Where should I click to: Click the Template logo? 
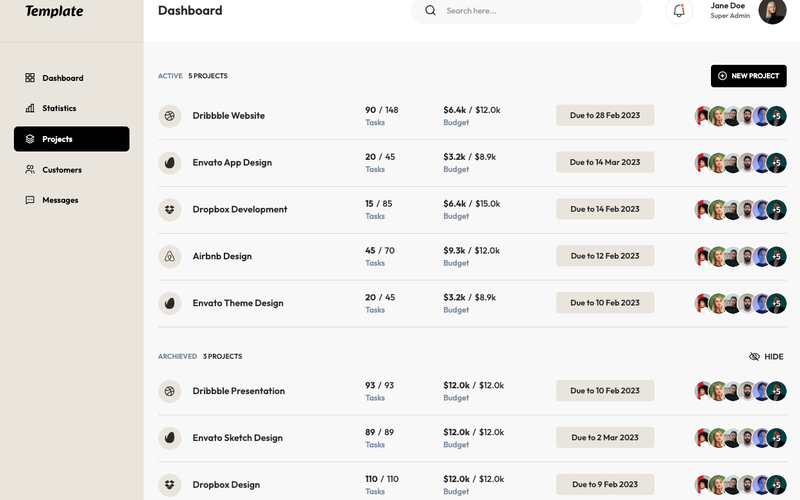(54, 11)
